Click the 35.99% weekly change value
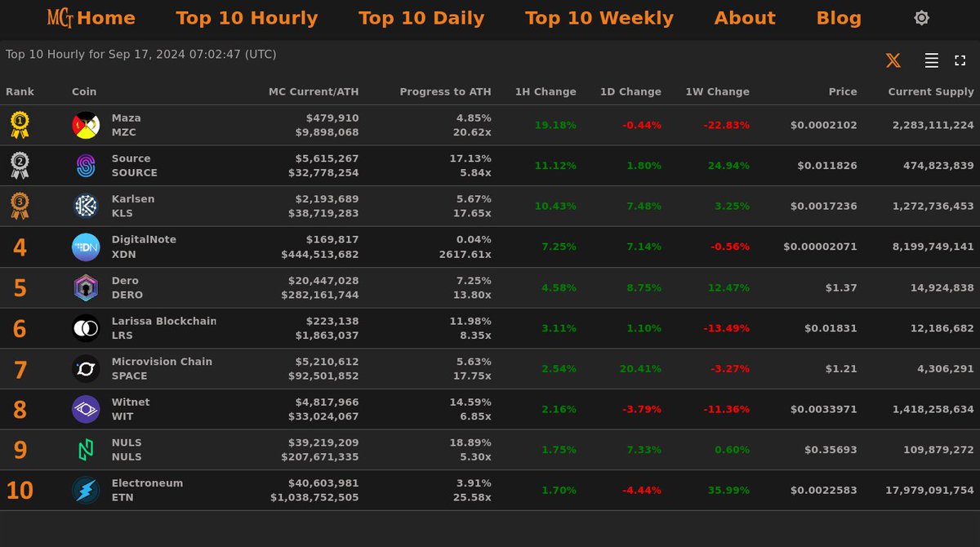 pyautogui.click(x=728, y=491)
